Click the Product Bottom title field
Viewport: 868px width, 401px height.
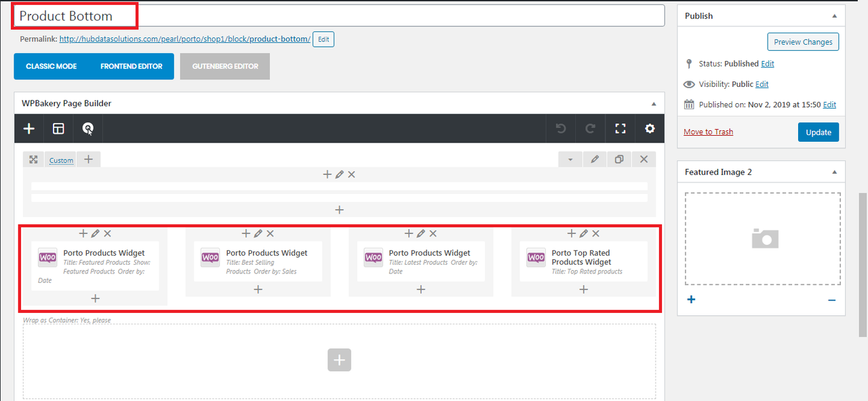pos(339,16)
